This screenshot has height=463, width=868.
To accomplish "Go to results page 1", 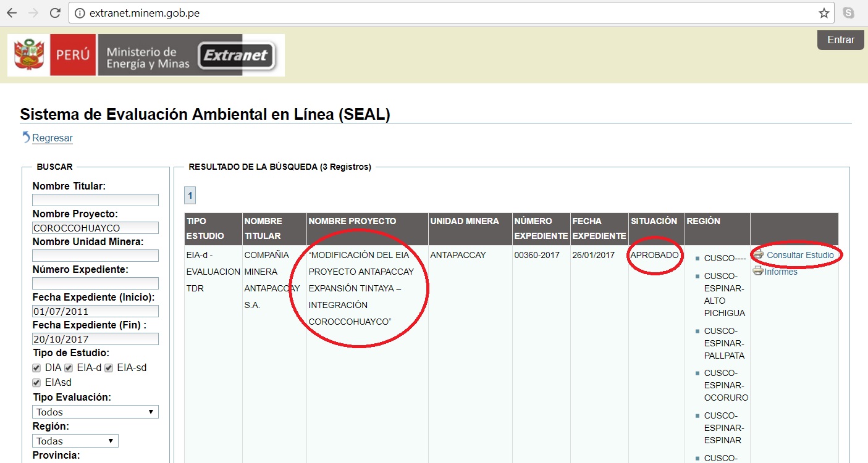I will point(190,196).
